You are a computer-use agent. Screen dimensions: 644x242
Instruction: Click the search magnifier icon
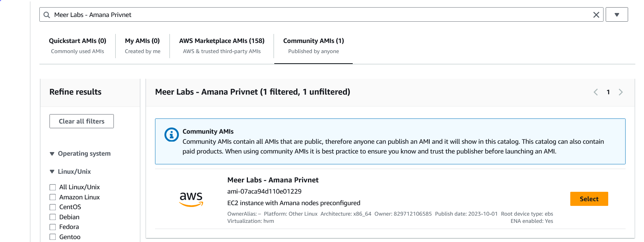click(47, 15)
